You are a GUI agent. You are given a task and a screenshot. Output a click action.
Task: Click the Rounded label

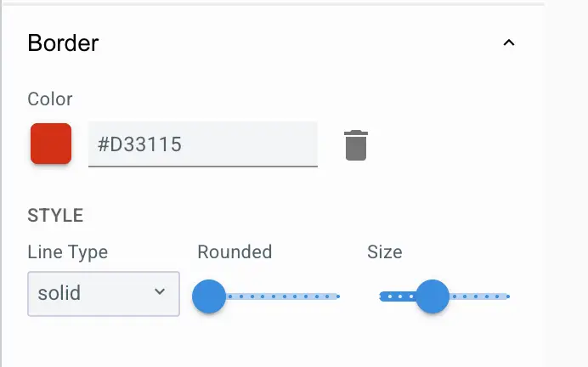tap(235, 252)
